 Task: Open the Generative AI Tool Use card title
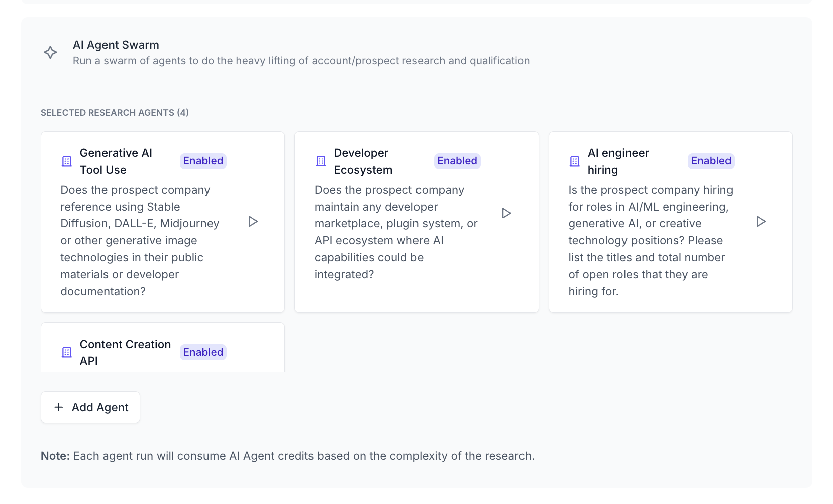click(116, 161)
